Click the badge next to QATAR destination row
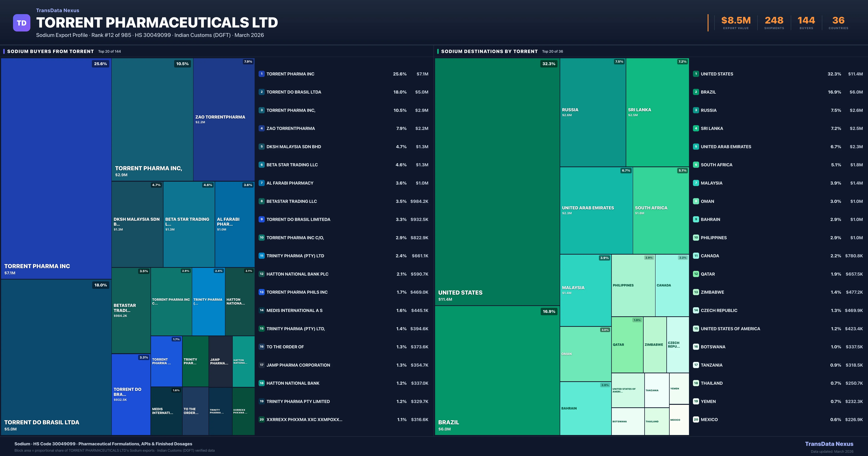 (x=696, y=274)
